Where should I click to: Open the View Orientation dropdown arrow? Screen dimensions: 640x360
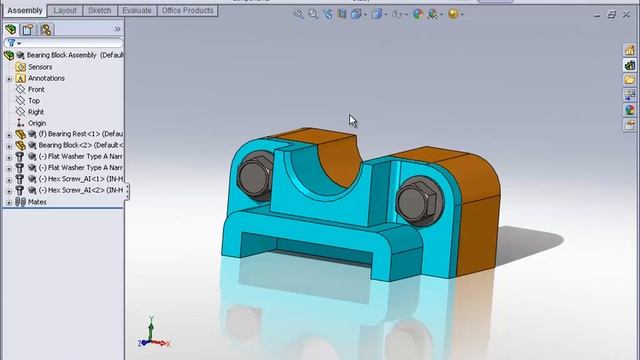(365, 15)
